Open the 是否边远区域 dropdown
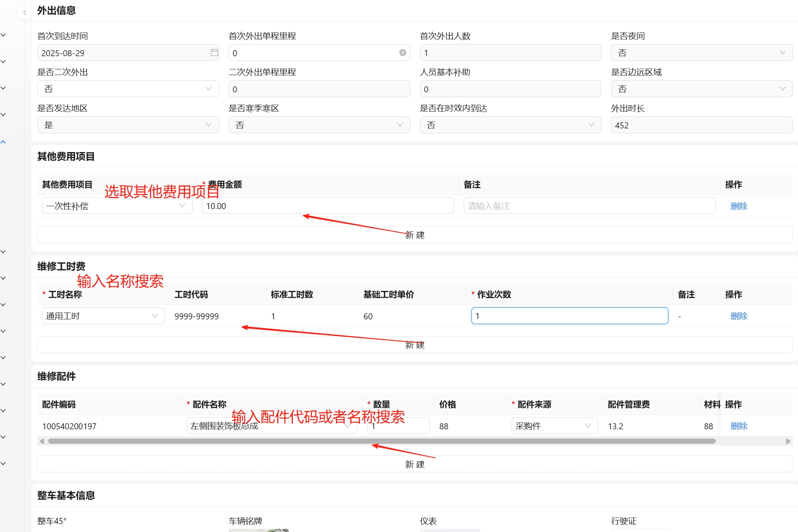The height and width of the screenshot is (532, 798). [701, 89]
